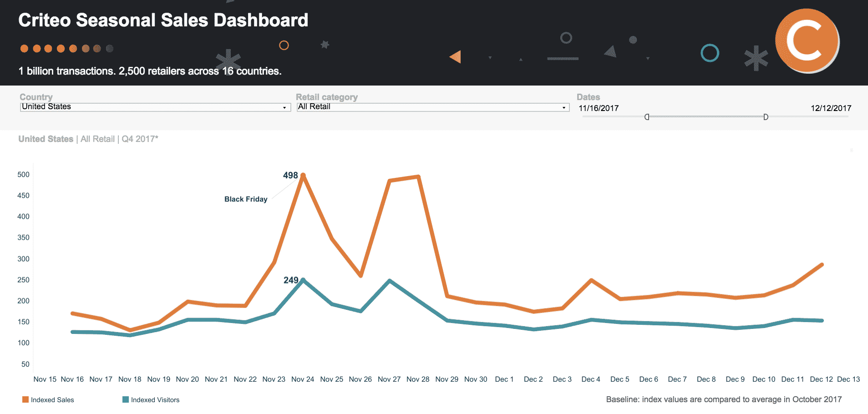Click the orange triangle icon in header

(x=455, y=57)
